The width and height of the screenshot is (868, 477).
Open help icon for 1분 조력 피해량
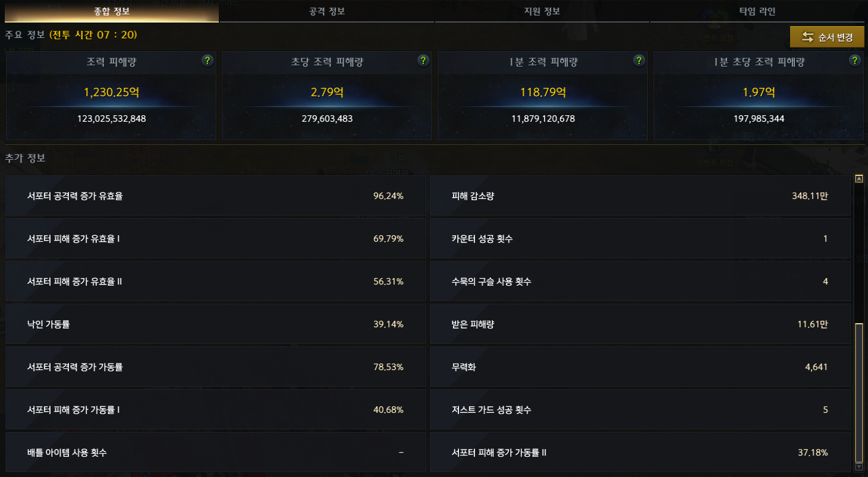(x=639, y=60)
